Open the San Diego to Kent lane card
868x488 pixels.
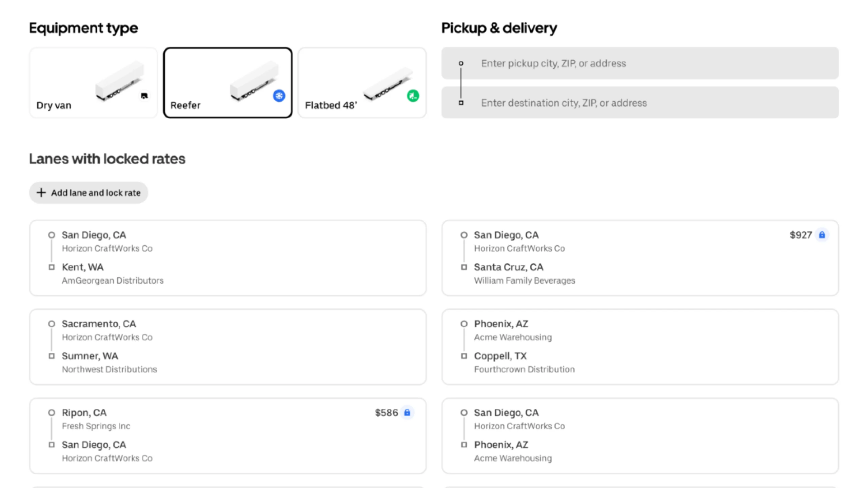228,258
